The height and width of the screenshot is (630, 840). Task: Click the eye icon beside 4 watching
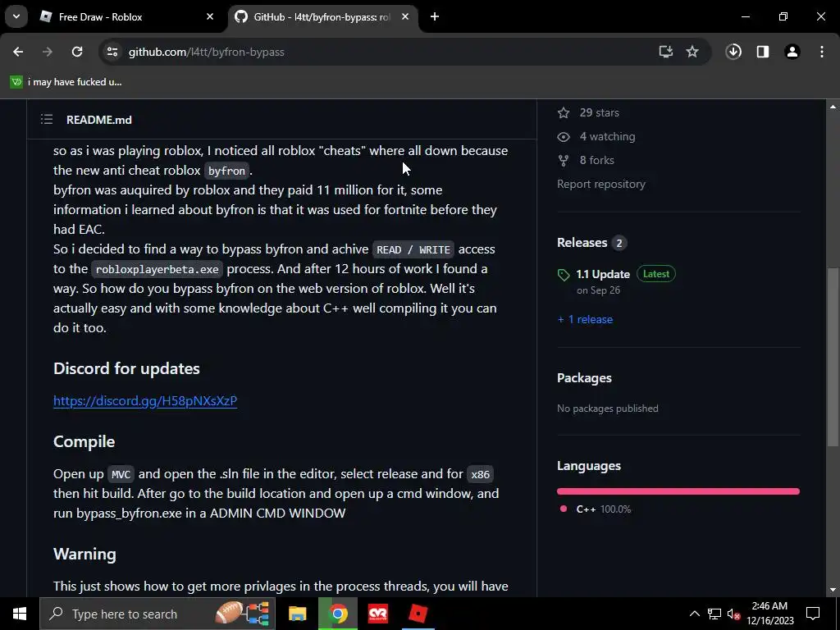pos(564,137)
